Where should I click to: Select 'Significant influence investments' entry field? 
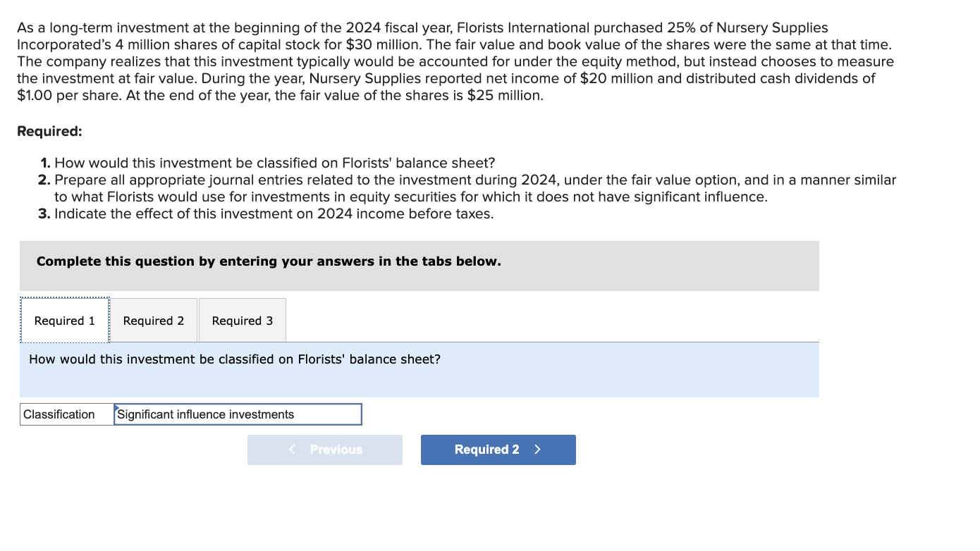pos(238,414)
